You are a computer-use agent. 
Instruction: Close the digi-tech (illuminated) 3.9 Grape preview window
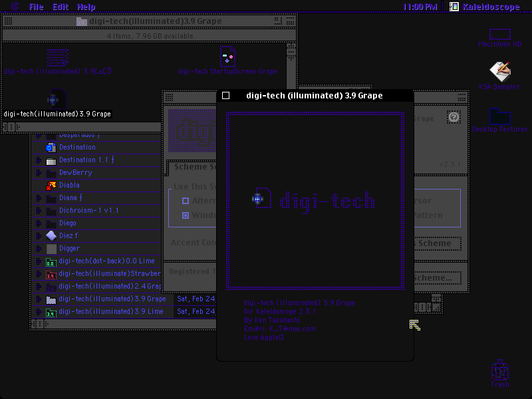[225, 96]
